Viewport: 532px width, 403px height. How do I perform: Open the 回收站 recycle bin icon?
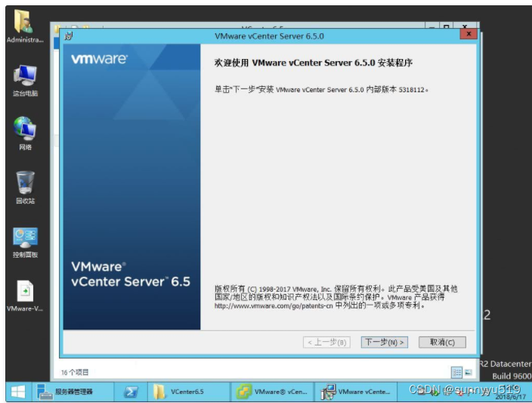point(25,187)
